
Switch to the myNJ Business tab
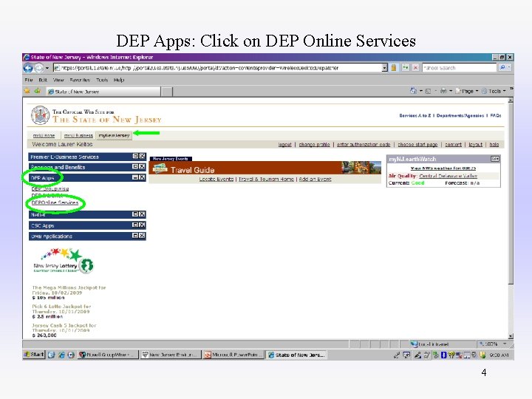click(x=78, y=135)
